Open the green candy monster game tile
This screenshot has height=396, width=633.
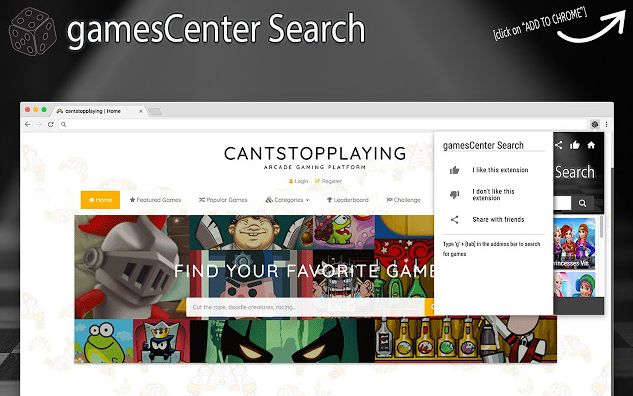point(344,232)
